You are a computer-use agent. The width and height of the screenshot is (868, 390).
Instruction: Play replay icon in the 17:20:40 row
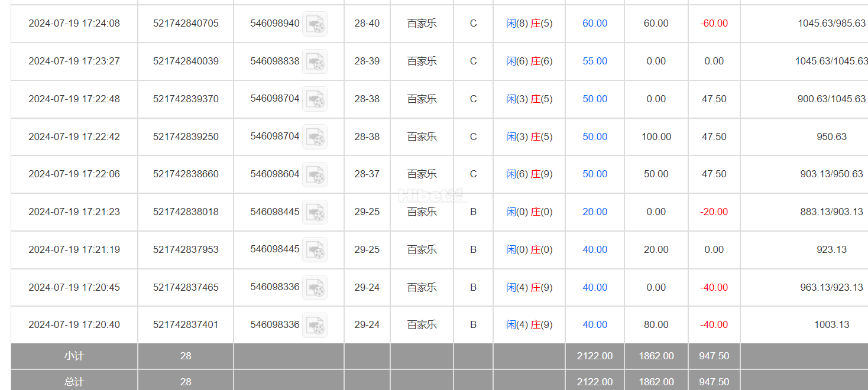point(315,325)
